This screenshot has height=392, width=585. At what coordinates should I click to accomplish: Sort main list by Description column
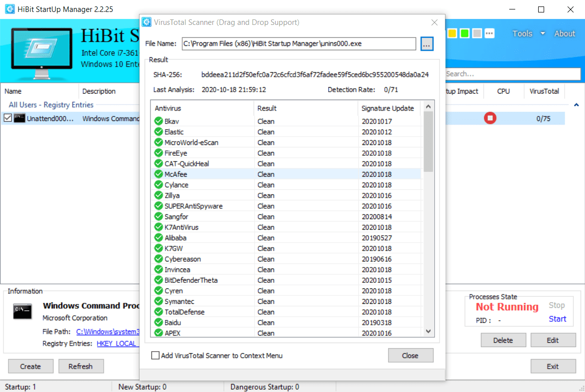pyautogui.click(x=109, y=91)
